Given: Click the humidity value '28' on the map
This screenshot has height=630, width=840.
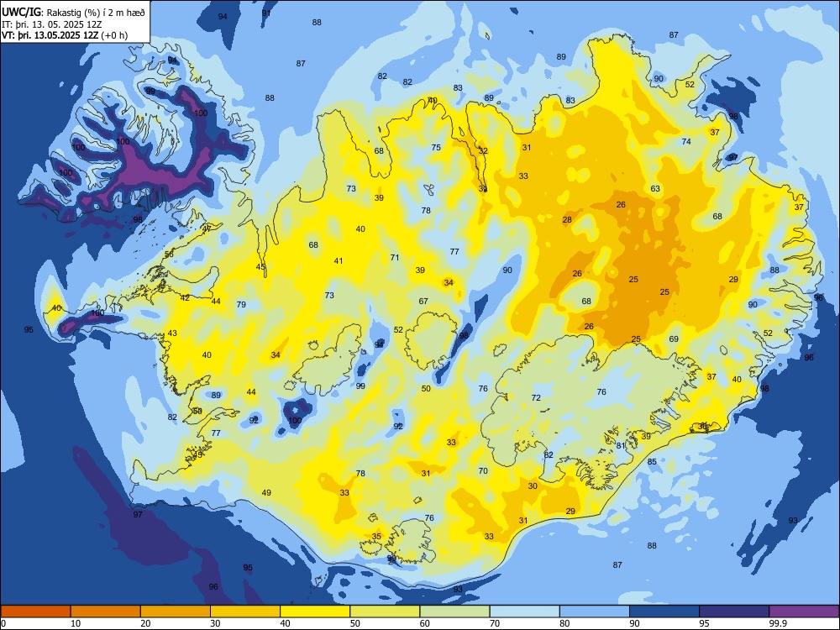Looking at the screenshot, I should tap(567, 219).
